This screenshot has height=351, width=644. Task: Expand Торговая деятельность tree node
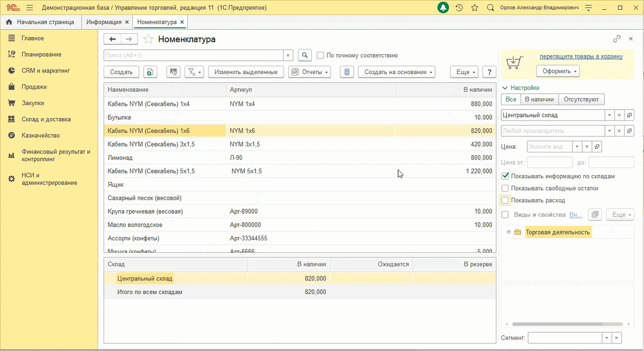pyautogui.click(x=508, y=232)
